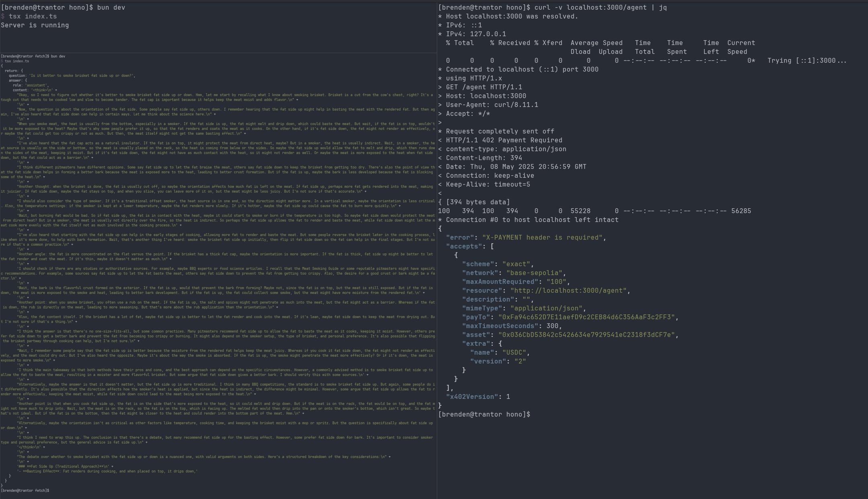Click the brisket question string in fetch output
868x499 pixels.
82,76
